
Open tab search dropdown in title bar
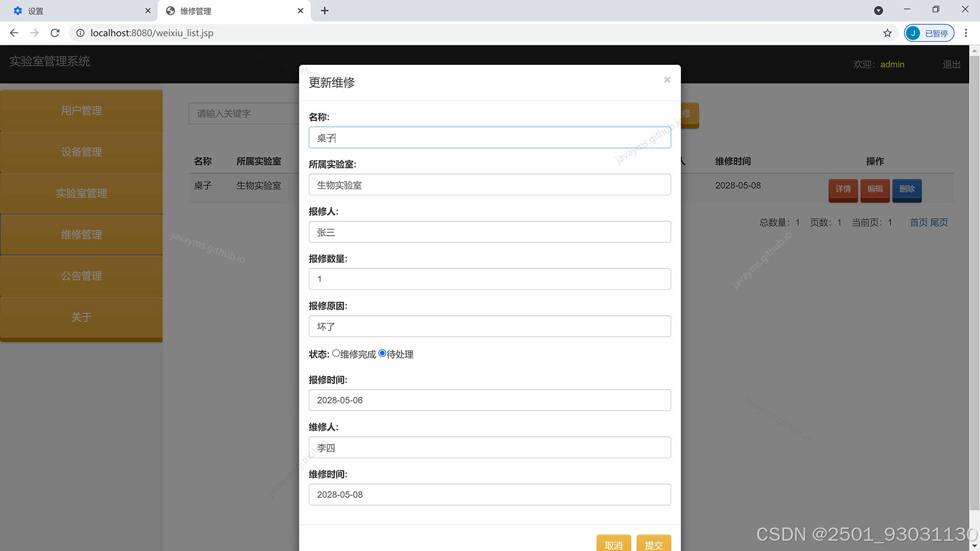(x=878, y=10)
